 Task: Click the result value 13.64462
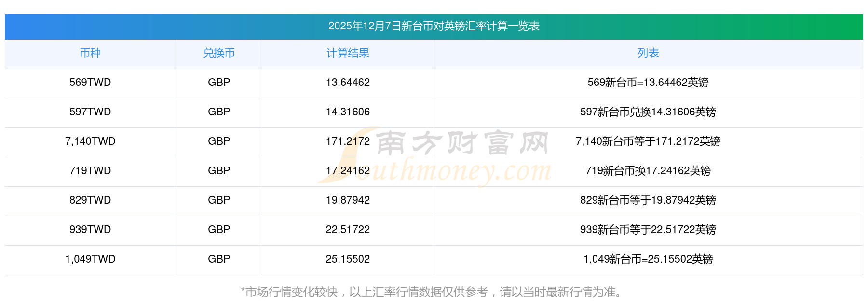coord(348,83)
